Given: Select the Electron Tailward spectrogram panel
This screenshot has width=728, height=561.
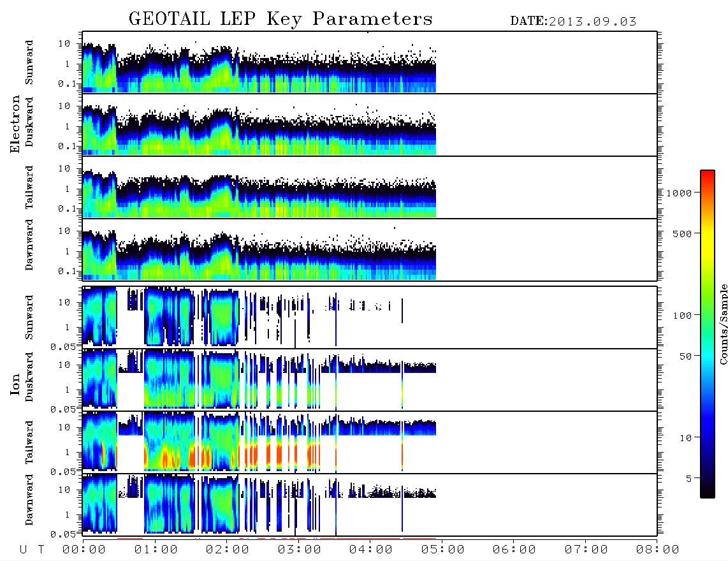Looking at the screenshot, I should coord(370,187).
